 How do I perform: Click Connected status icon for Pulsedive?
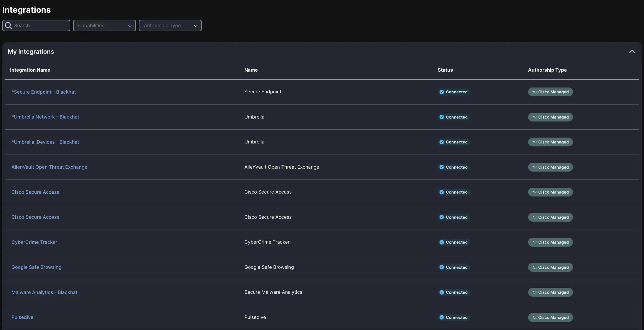click(442, 318)
